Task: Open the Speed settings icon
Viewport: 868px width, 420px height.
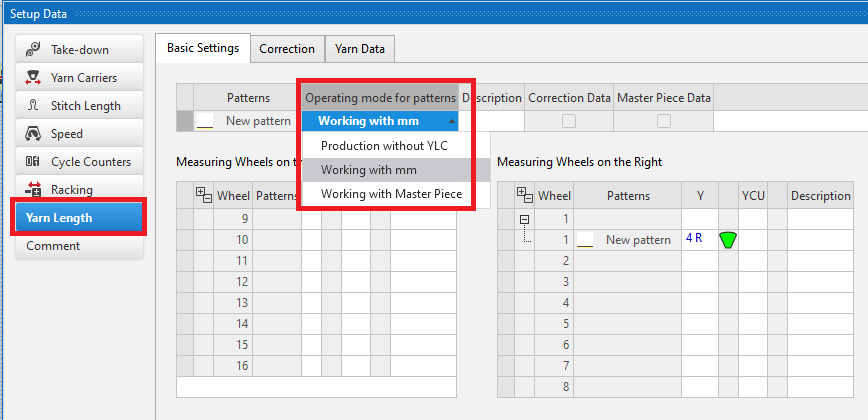Action: 33,134
